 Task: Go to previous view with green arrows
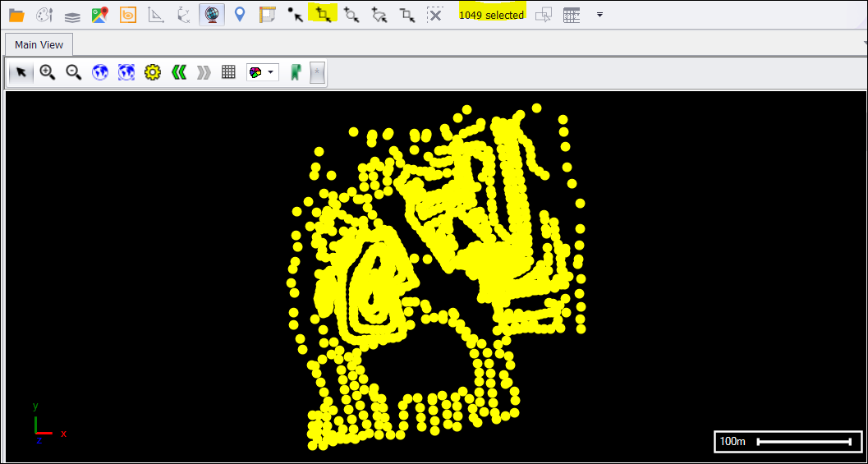pos(178,72)
